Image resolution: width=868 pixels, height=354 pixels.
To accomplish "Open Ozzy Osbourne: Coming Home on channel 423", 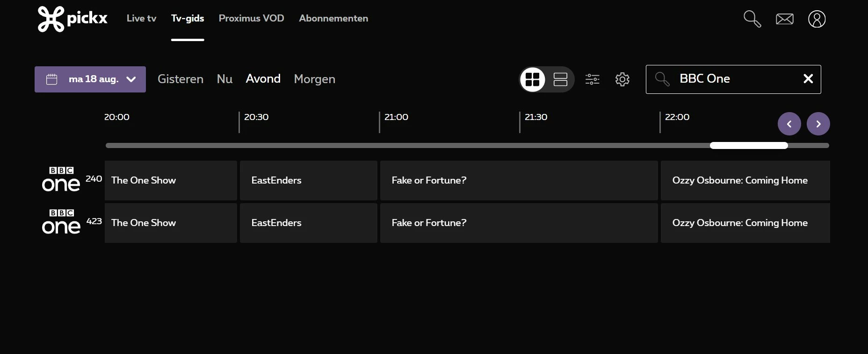I will [x=745, y=223].
